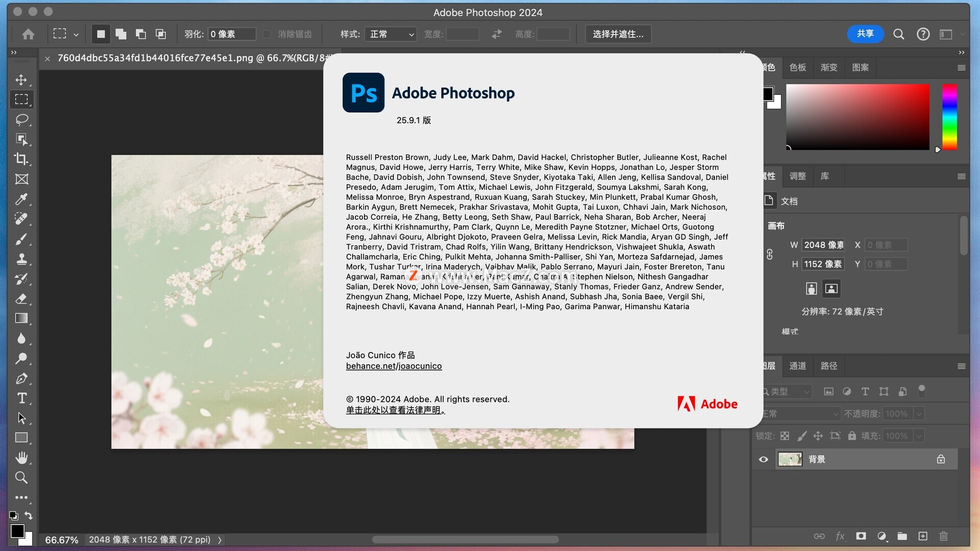Switch to the 调整 adjustments tab
980x551 pixels.
click(798, 177)
